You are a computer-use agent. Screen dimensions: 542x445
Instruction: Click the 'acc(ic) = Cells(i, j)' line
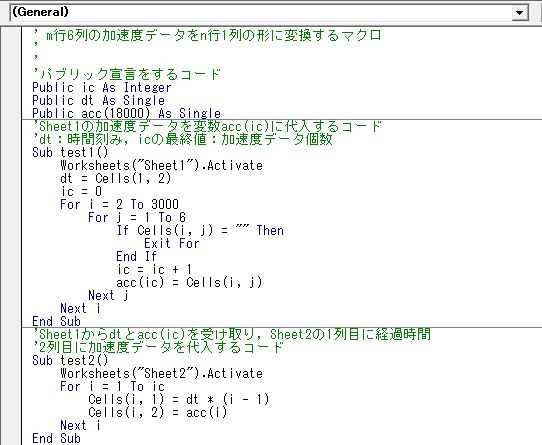[x=189, y=282]
